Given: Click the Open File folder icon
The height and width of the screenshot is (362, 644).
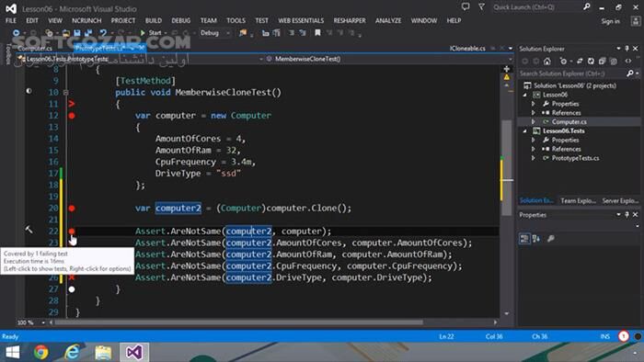Looking at the screenshot, I should click(x=66, y=33).
